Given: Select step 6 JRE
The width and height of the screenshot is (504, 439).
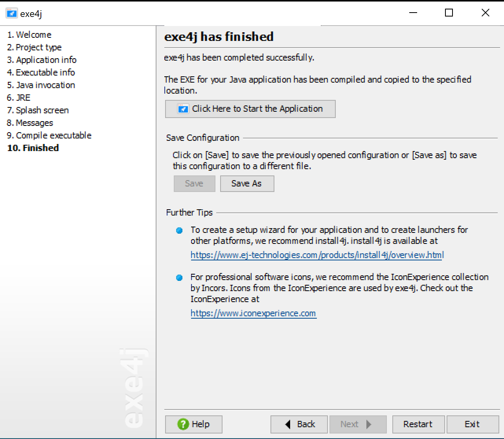Looking at the screenshot, I should (19, 98).
